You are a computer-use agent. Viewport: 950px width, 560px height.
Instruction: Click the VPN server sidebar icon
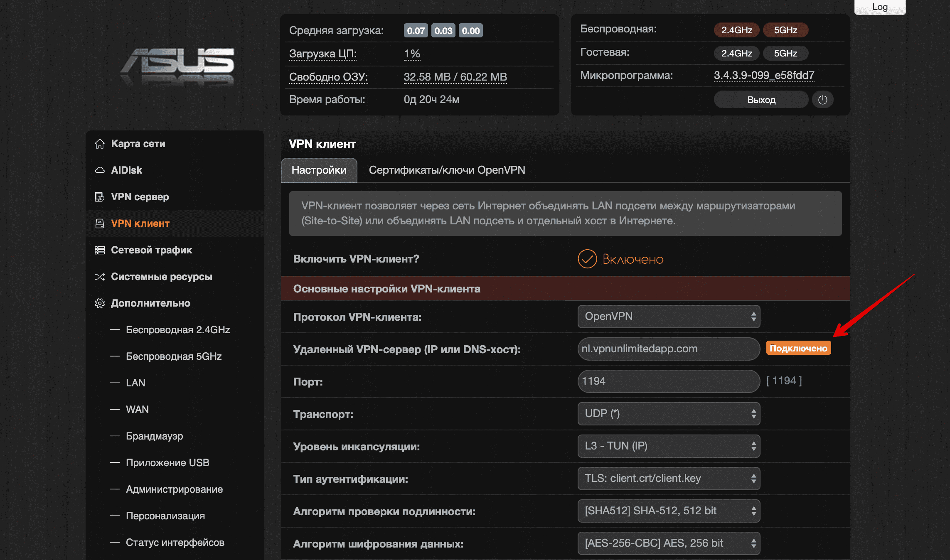pyautogui.click(x=100, y=197)
